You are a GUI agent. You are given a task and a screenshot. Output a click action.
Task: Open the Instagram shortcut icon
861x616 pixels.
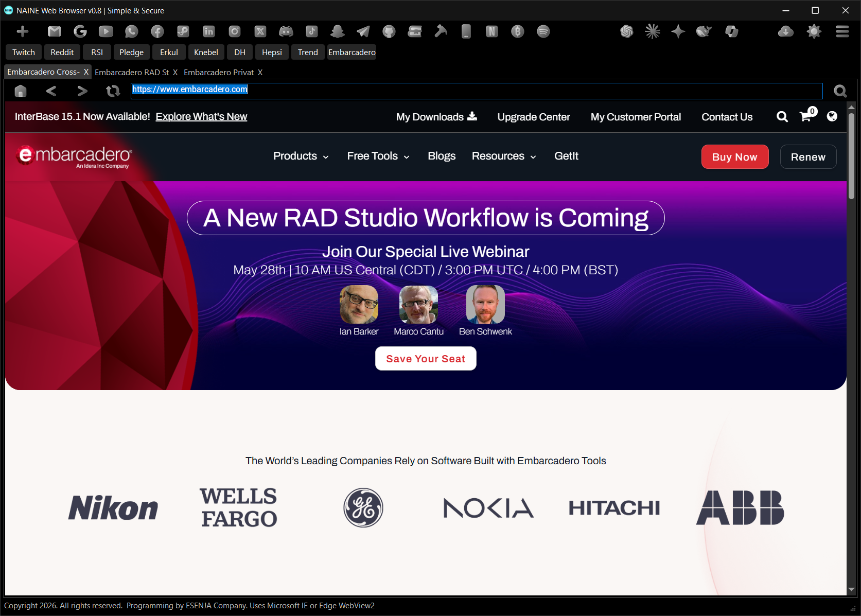pos(235,31)
